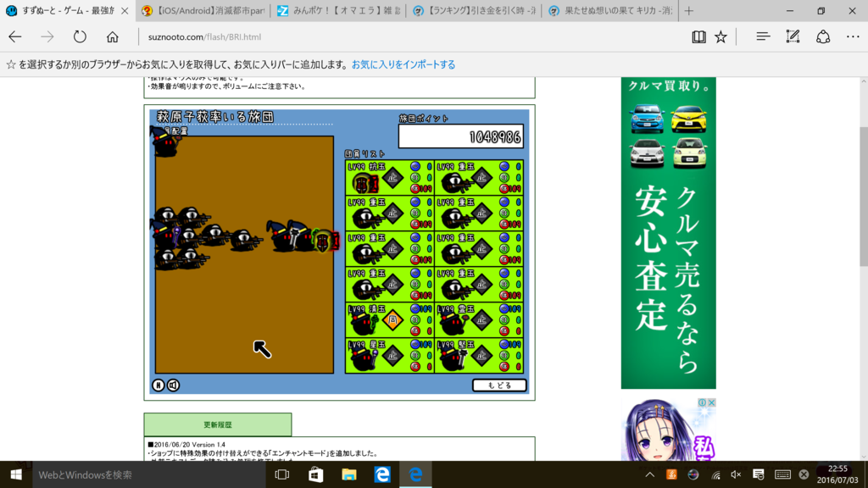Image resolution: width=868 pixels, height=488 pixels.
Task: Go back to the previous page
Action: click(15, 37)
